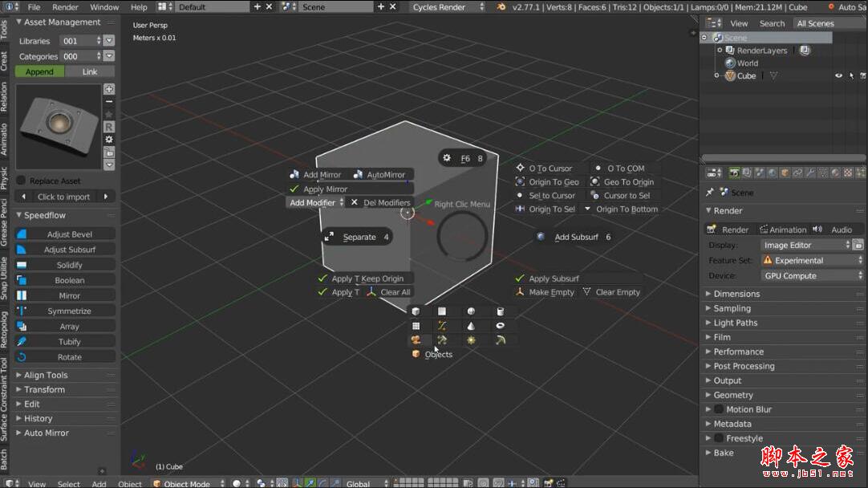The height and width of the screenshot is (488, 868).
Task: Open the Window menu
Action: tap(104, 7)
